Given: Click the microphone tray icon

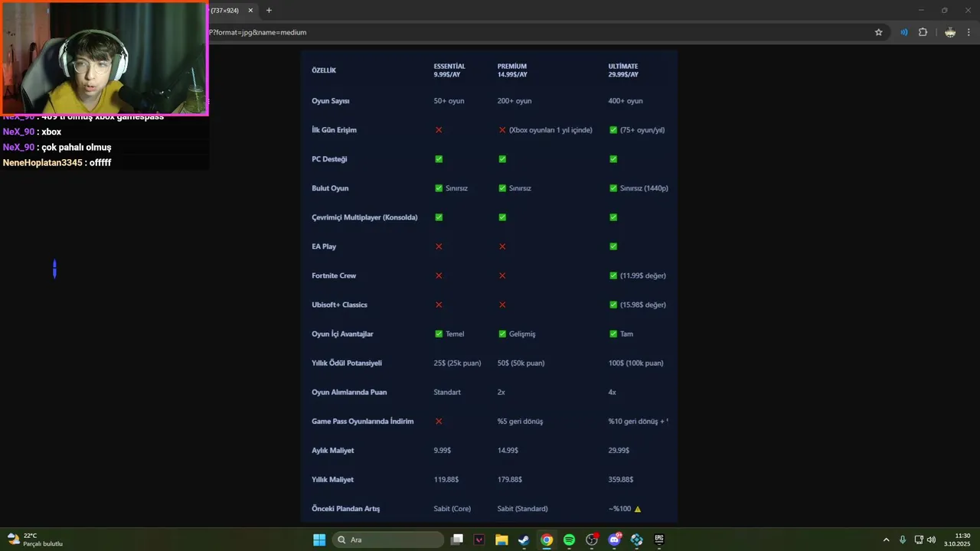Looking at the screenshot, I should coord(903,540).
